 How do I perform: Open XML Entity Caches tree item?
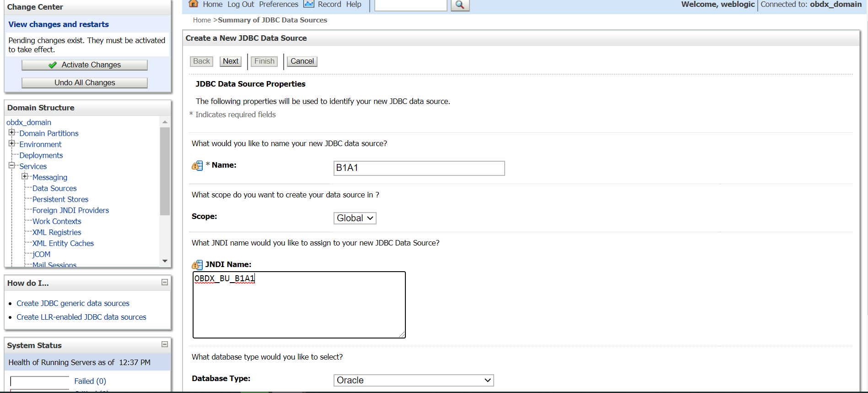point(63,243)
